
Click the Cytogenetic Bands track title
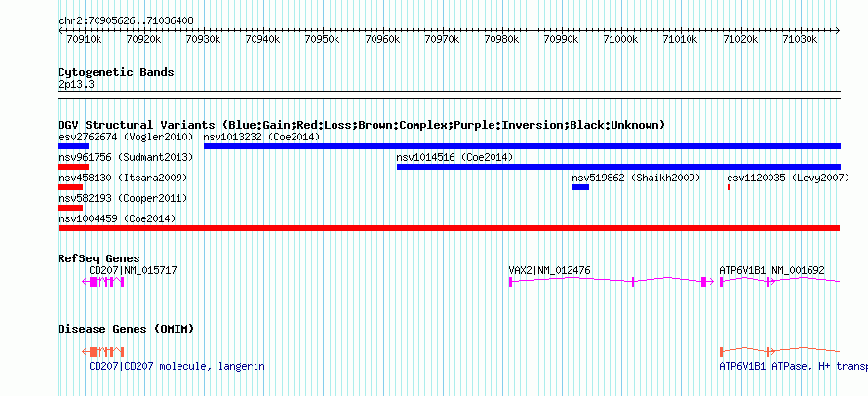116,72
